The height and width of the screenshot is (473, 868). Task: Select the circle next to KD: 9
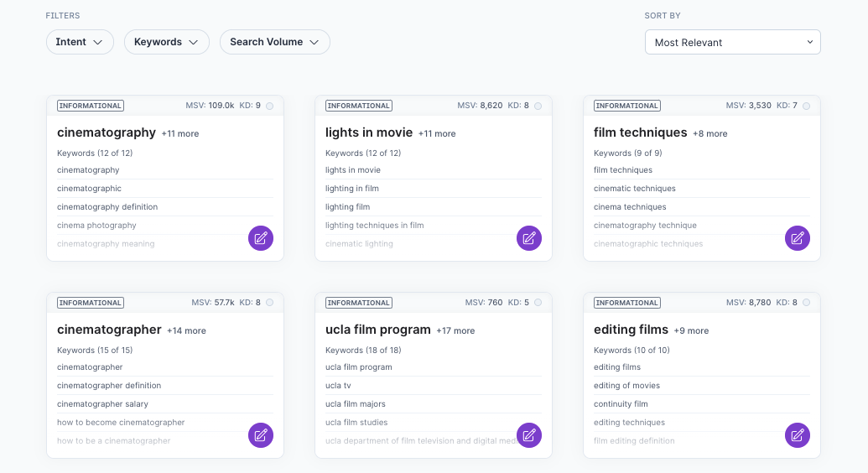coord(270,107)
